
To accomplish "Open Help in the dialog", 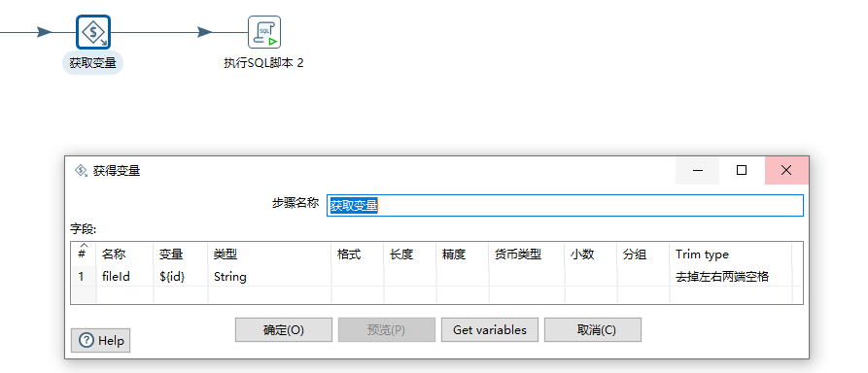I will [x=101, y=340].
